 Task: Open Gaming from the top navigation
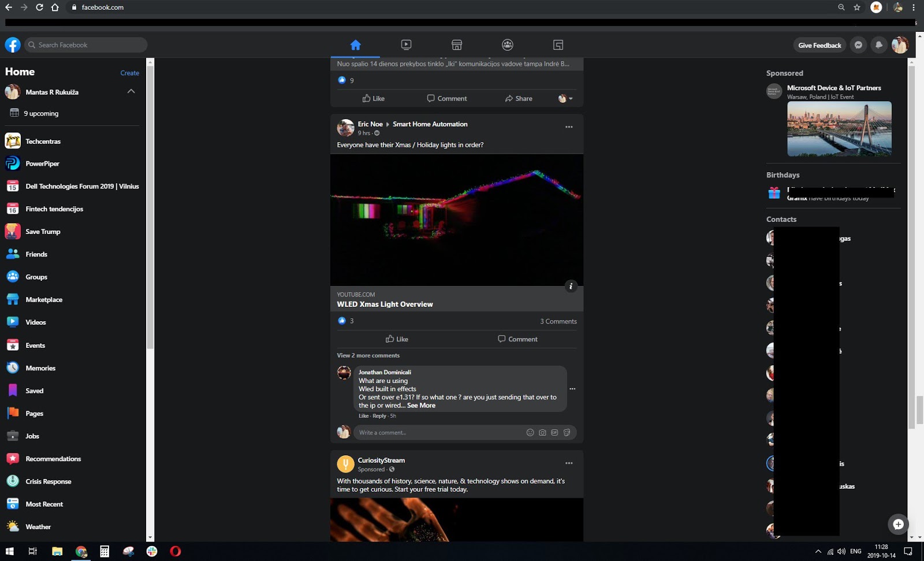pyautogui.click(x=558, y=44)
